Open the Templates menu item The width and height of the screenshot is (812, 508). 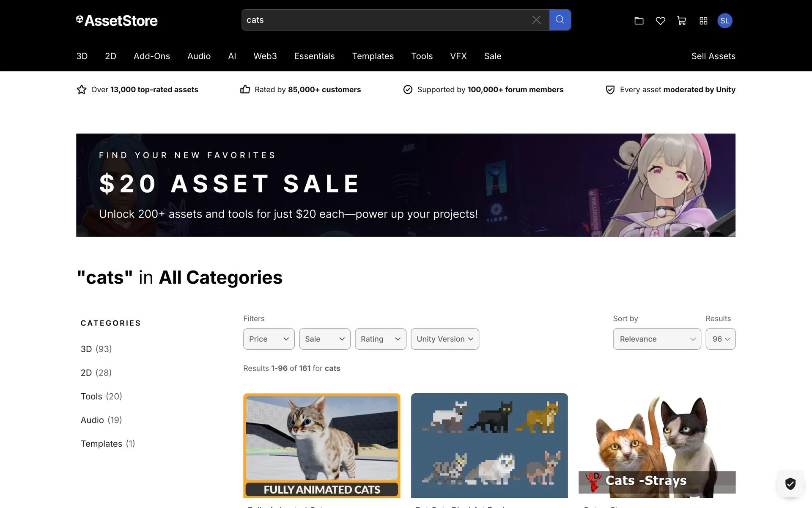tap(373, 56)
